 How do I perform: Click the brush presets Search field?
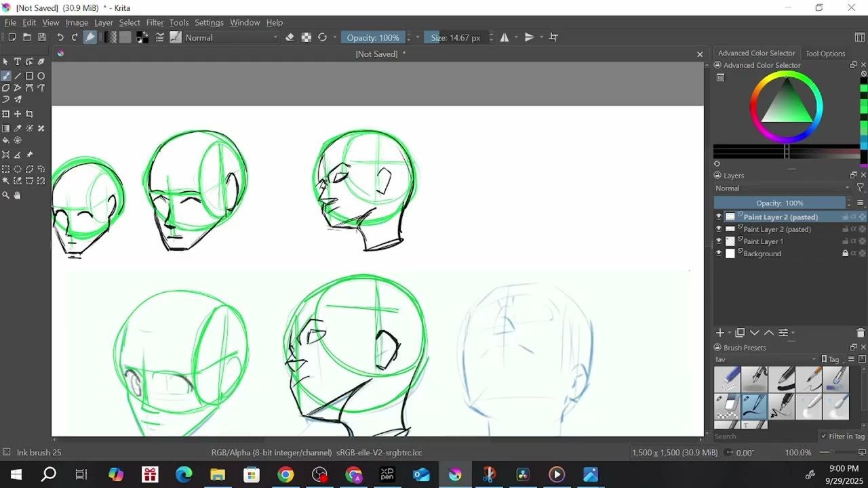click(765, 436)
